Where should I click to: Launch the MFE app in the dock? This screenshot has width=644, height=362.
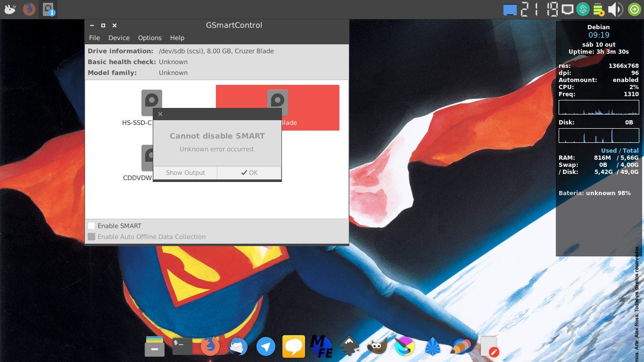point(322,346)
